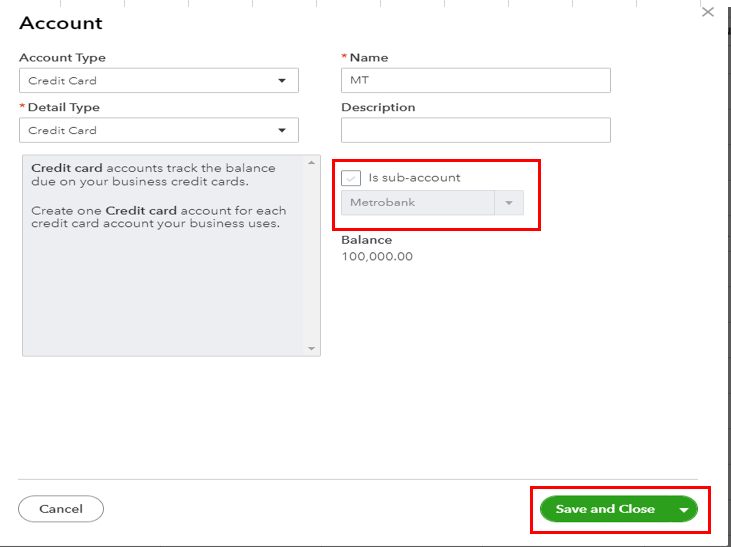Viewport: 731px width, 547px height.
Task: Click the Detail Type field label
Action: point(63,107)
